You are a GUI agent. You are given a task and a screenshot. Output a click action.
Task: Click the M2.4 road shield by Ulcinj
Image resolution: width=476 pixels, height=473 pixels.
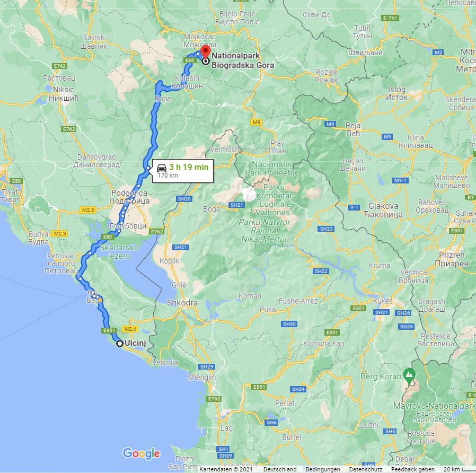[x=130, y=329]
